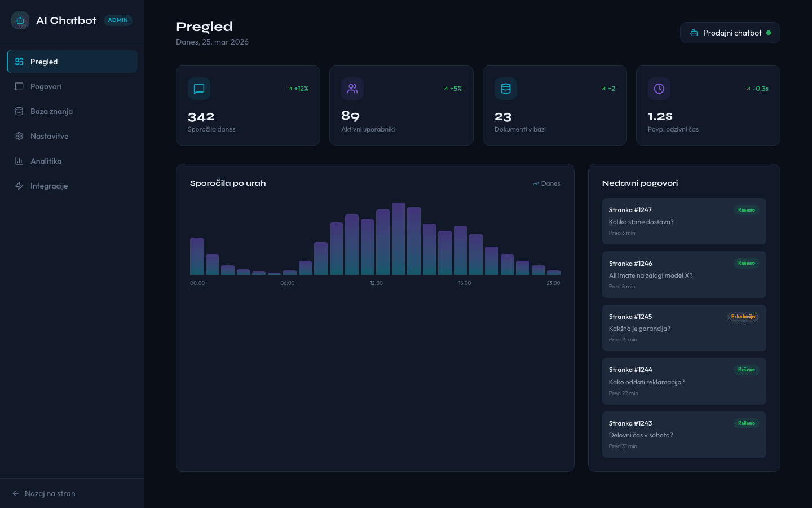Click the Integracije lightning bolt icon
This screenshot has height=508, width=812.
point(19,186)
